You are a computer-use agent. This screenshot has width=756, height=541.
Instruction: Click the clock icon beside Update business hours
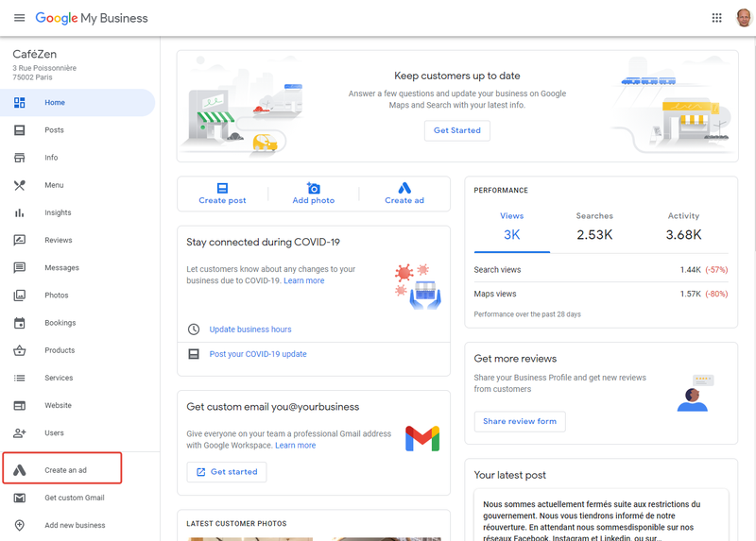tap(194, 329)
